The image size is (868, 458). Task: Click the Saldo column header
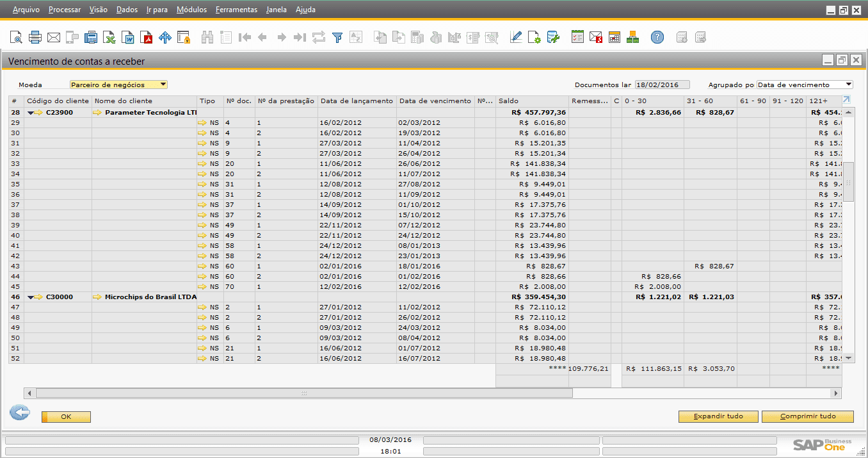pos(533,101)
